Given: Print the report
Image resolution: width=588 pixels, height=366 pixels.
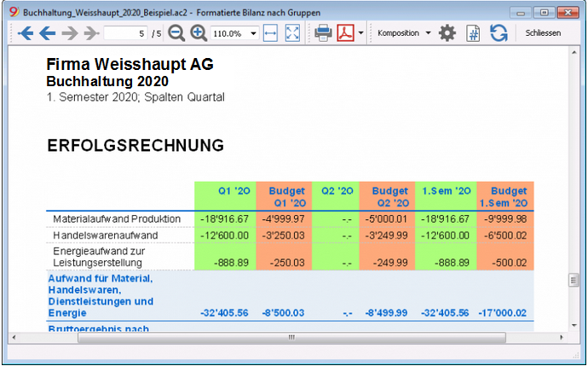Looking at the screenshot, I should 323,33.
